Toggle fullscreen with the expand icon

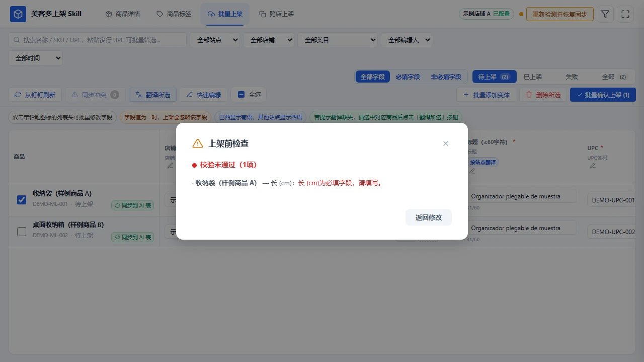(625, 14)
